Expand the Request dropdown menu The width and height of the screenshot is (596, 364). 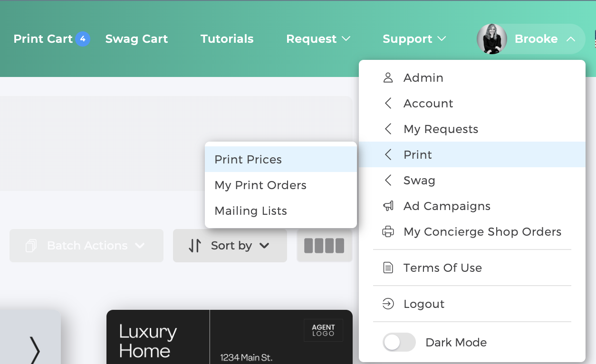click(318, 39)
